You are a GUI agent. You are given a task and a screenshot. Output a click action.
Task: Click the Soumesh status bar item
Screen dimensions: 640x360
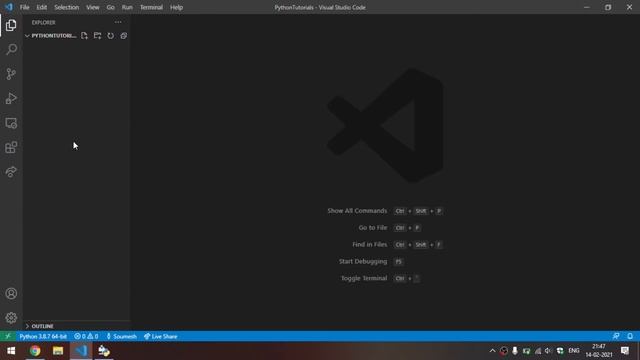point(121,336)
